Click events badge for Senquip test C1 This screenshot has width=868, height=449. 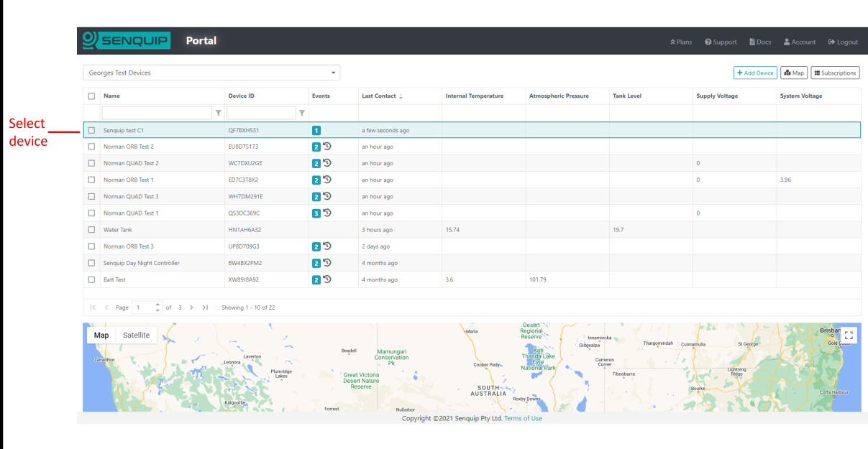coord(316,131)
